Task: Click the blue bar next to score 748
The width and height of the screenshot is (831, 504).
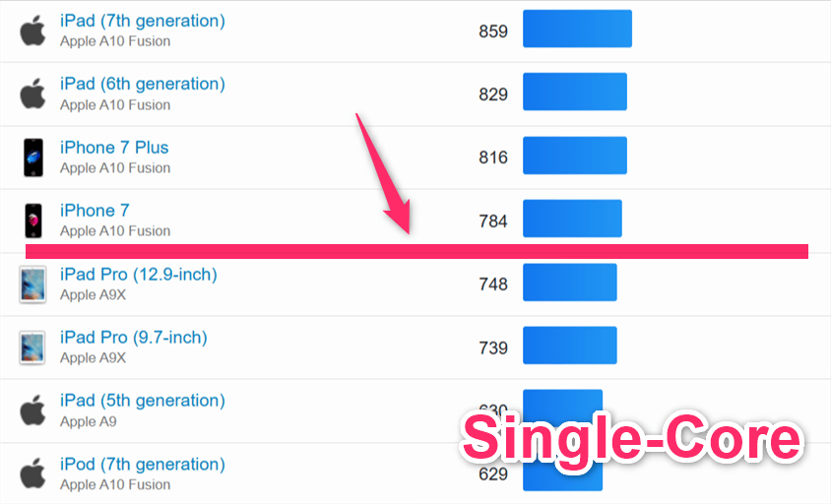Action: pos(569,283)
